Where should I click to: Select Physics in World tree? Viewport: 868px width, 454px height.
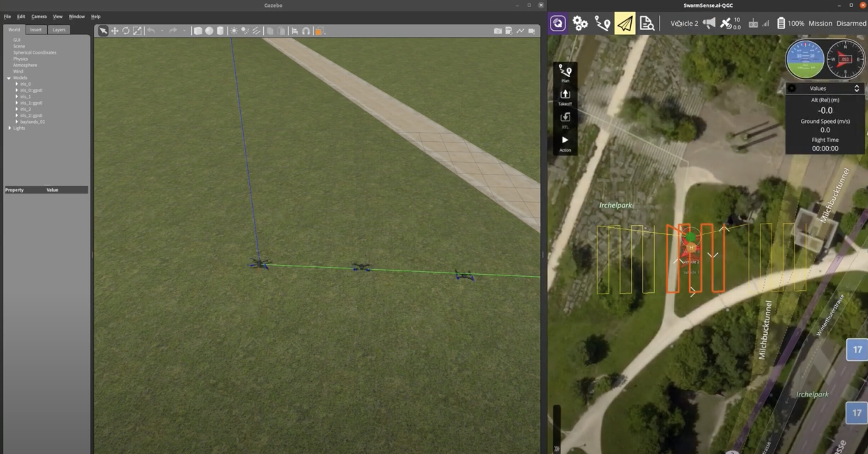coord(20,59)
